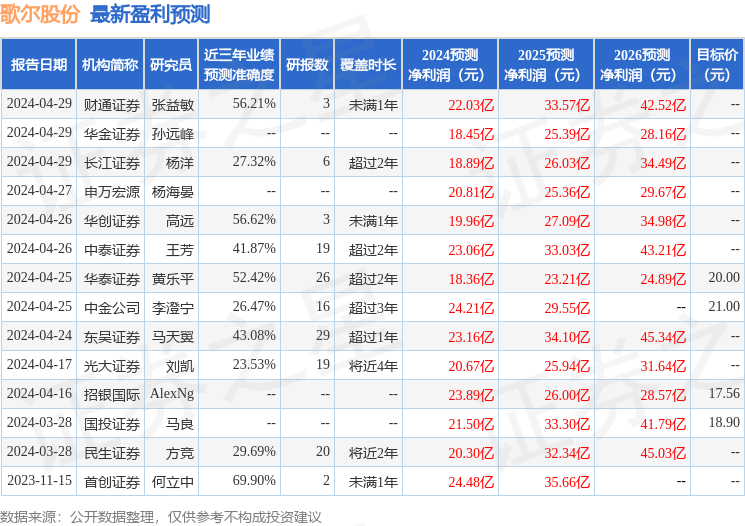Click analyst name 刘凯
Screen dimensions: 745x526
(x=180, y=365)
